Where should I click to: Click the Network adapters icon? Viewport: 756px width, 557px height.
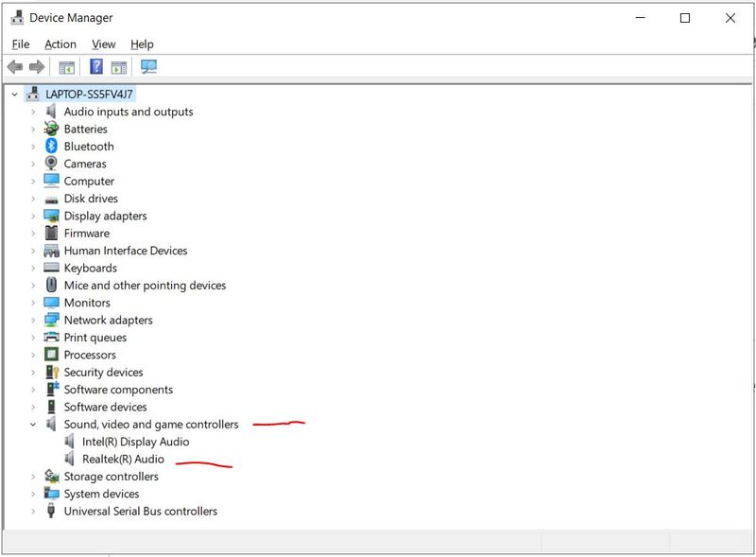click(51, 320)
